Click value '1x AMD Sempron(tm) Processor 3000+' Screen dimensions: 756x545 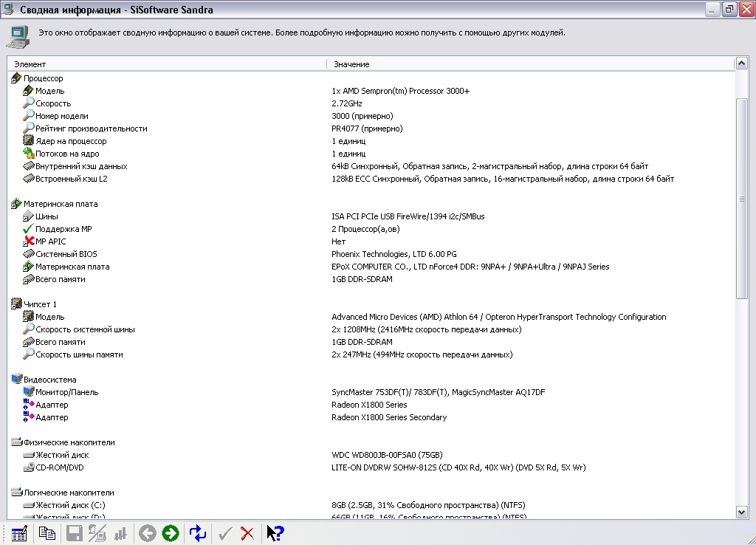(400, 91)
